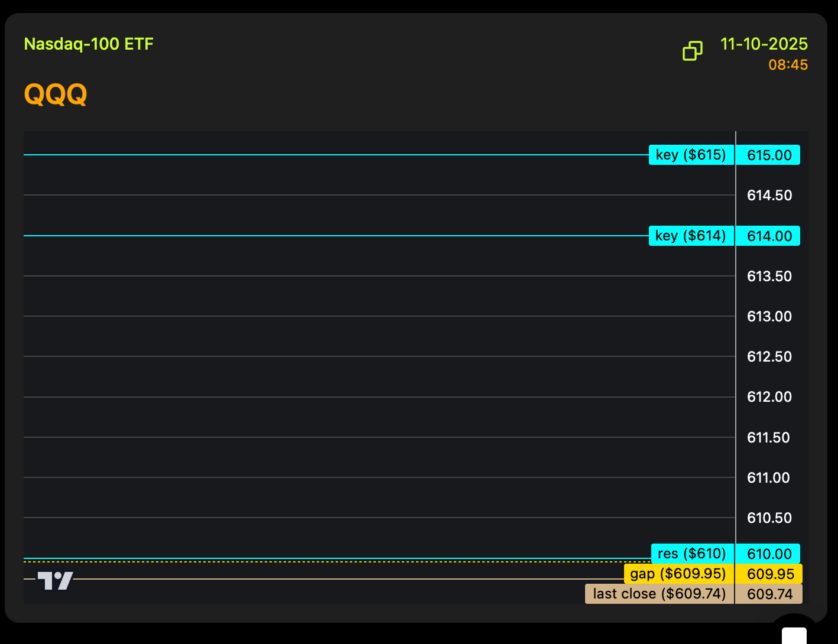
Task: Click the 614.50 price axis label
Action: pos(769,196)
